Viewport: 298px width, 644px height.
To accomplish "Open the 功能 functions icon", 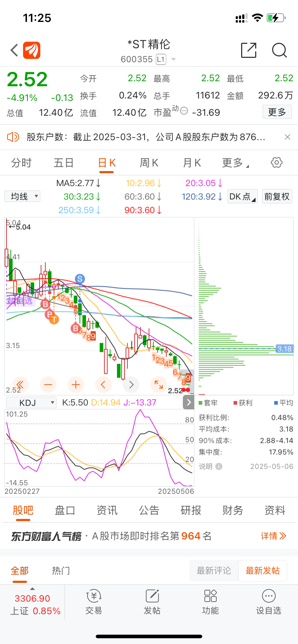I will click(211, 602).
